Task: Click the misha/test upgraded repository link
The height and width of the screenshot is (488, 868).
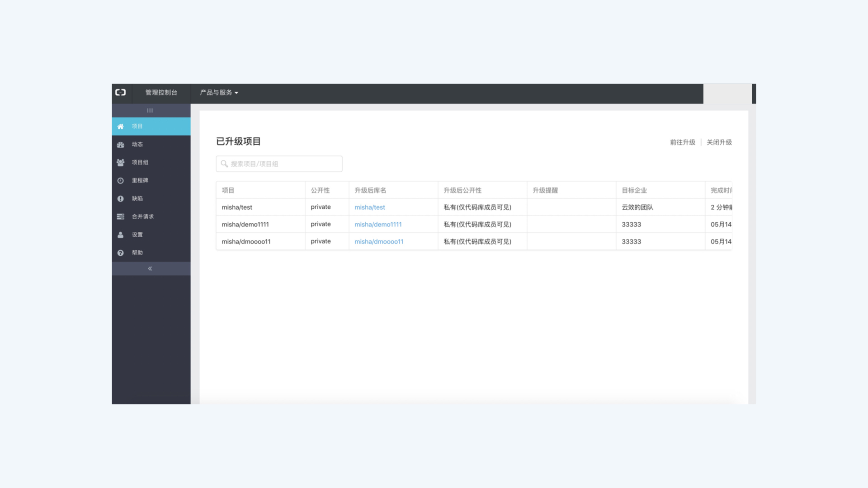Action: (x=370, y=207)
